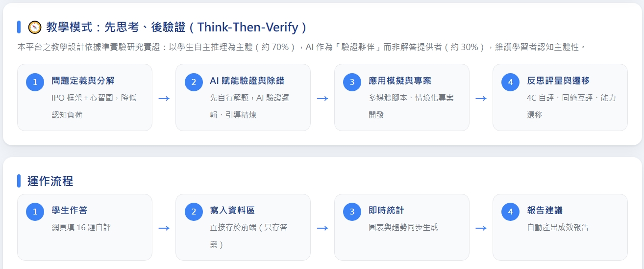Click number 1 badge in 學生作答 card

[x=35, y=212]
